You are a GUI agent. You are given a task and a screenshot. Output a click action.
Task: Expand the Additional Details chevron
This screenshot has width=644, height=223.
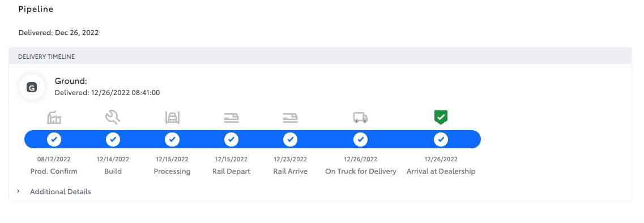pos(19,191)
